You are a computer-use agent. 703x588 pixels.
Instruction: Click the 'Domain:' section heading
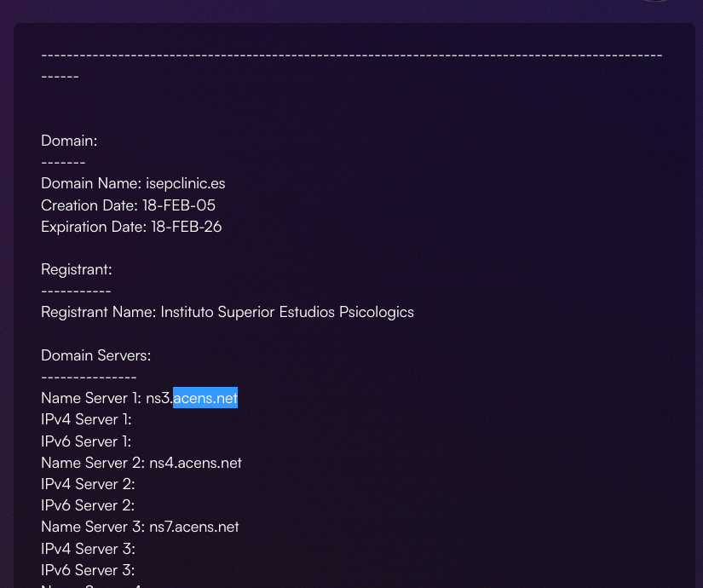tap(69, 141)
